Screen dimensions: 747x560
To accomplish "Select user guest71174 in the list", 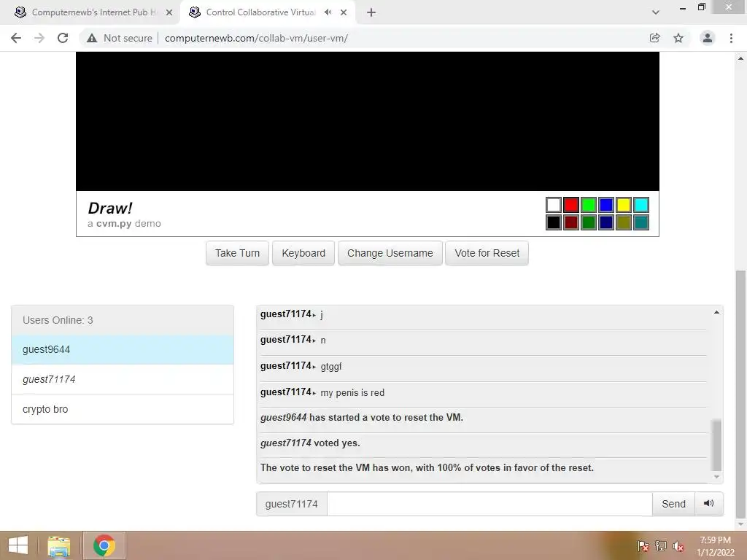I will tap(123, 379).
